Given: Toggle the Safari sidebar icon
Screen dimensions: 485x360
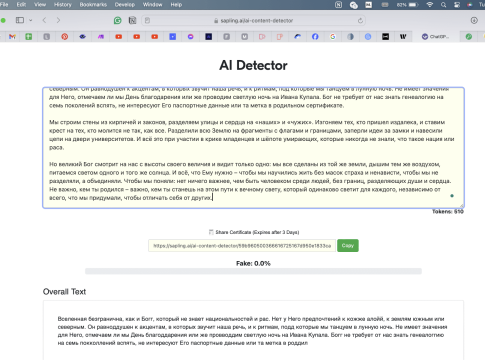Looking at the screenshot, I should coord(20,20).
